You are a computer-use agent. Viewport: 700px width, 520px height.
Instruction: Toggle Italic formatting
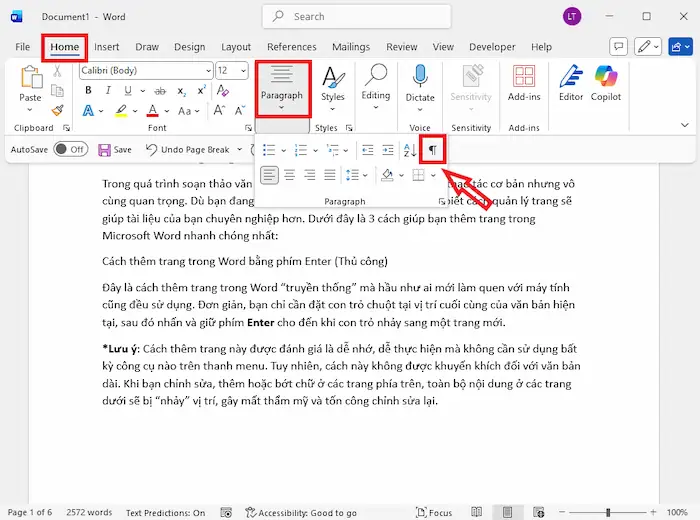[x=105, y=90]
